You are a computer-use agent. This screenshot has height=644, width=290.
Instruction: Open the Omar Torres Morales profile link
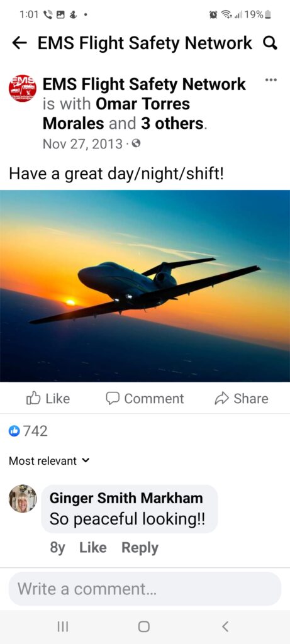click(x=116, y=113)
